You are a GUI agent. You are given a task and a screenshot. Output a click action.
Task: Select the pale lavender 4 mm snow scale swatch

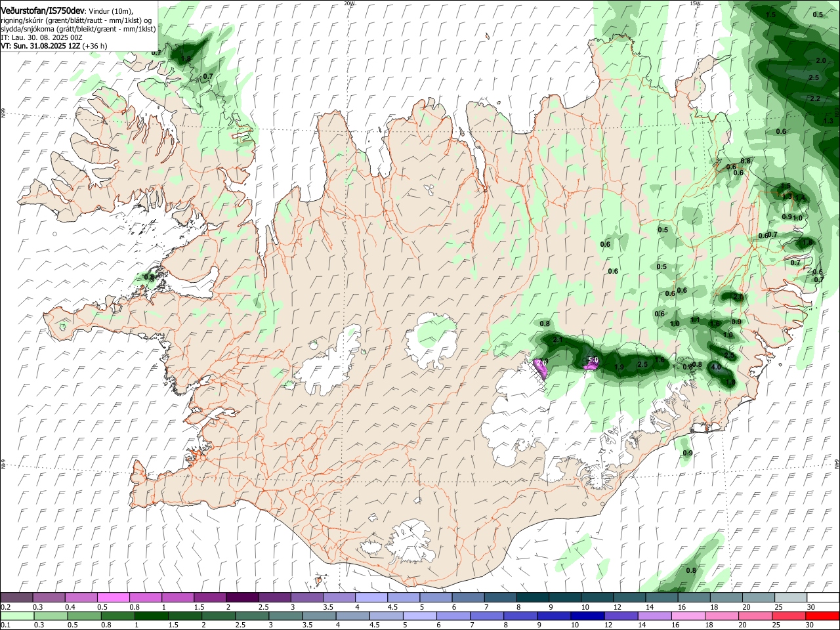[x=371, y=597]
